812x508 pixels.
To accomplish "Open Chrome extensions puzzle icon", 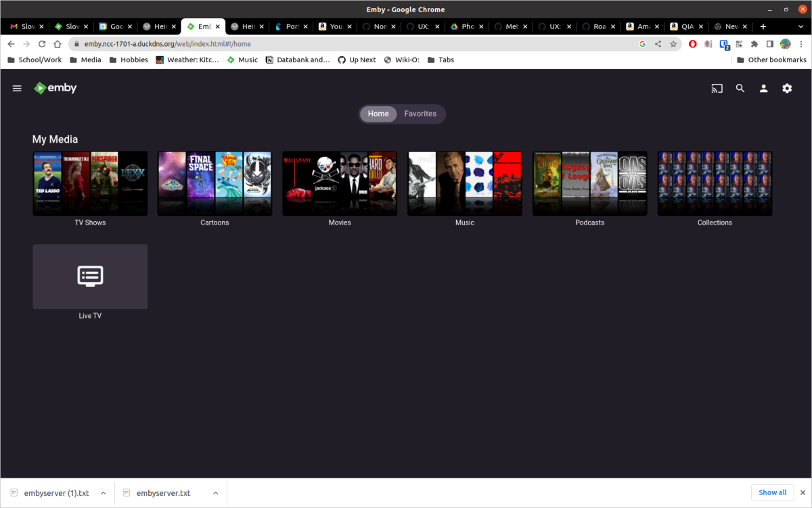I will click(754, 44).
